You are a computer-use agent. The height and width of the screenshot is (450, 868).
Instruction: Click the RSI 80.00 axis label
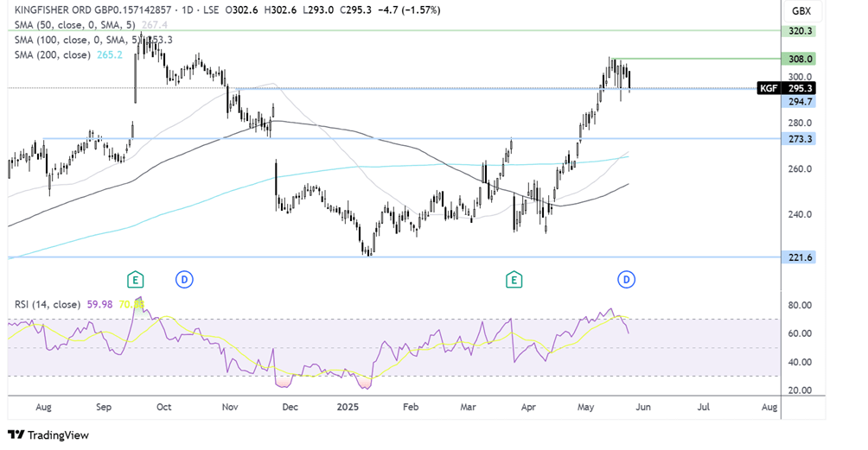800,305
